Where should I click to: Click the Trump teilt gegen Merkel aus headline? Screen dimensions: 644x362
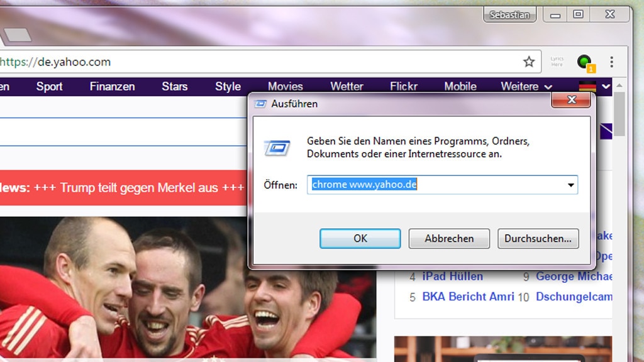139,188
